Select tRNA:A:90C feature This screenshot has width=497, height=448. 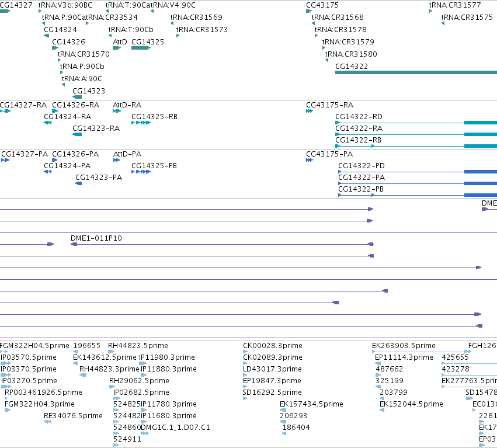64,85
